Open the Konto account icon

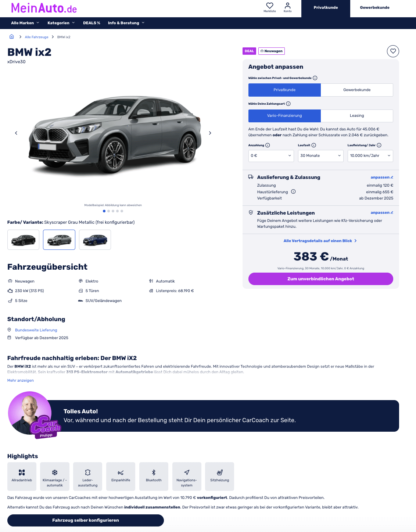coord(287,7)
